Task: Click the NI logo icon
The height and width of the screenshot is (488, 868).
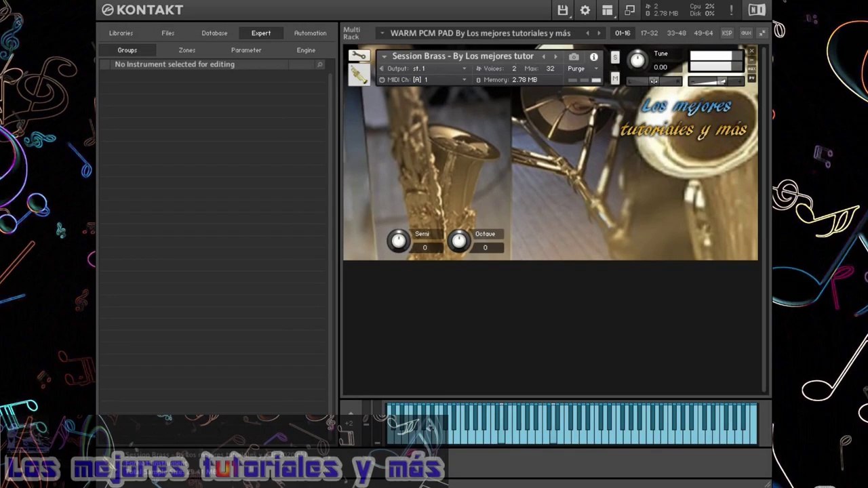Action: tap(757, 10)
